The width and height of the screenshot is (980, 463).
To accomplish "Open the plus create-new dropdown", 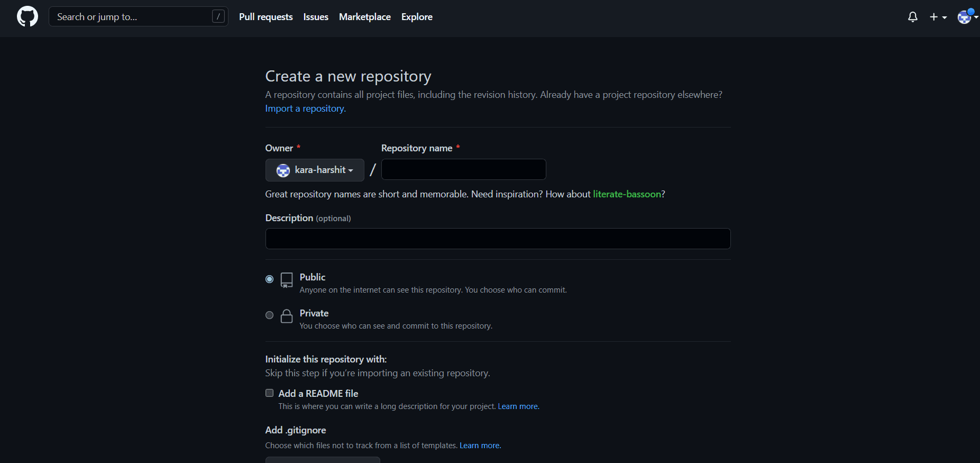I will tap(938, 17).
